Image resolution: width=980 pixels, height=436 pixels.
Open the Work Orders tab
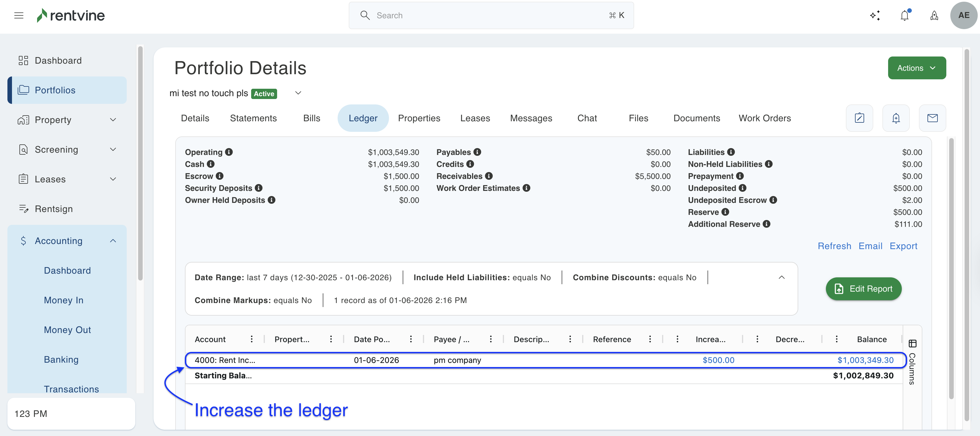coord(764,118)
